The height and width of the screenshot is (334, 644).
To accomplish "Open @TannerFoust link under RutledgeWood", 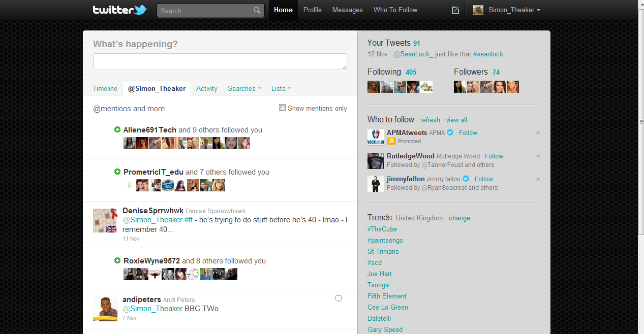I will 442,165.
